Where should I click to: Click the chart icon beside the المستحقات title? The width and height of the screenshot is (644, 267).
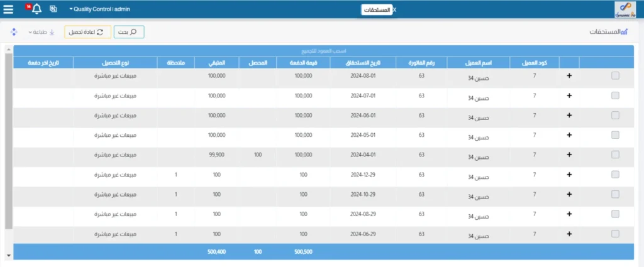(624, 32)
